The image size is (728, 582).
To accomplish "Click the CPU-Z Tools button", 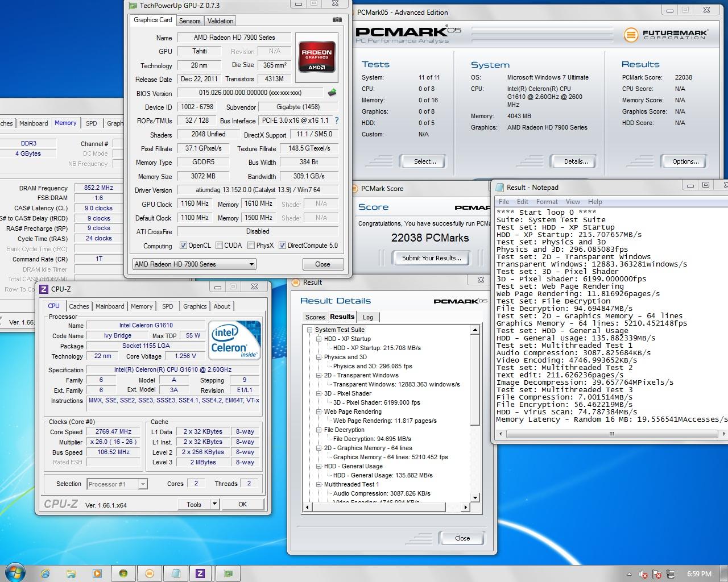I will pyautogui.click(x=194, y=504).
